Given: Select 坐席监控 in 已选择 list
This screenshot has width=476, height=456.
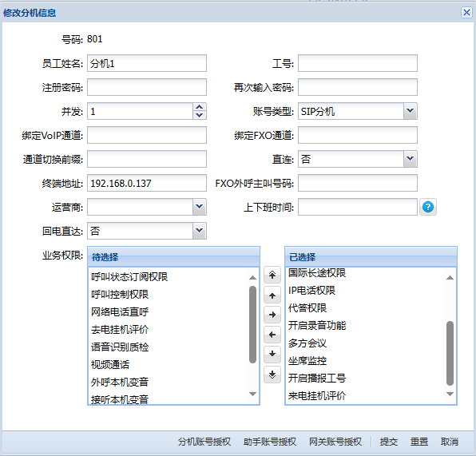Looking at the screenshot, I should click(x=366, y=361).
